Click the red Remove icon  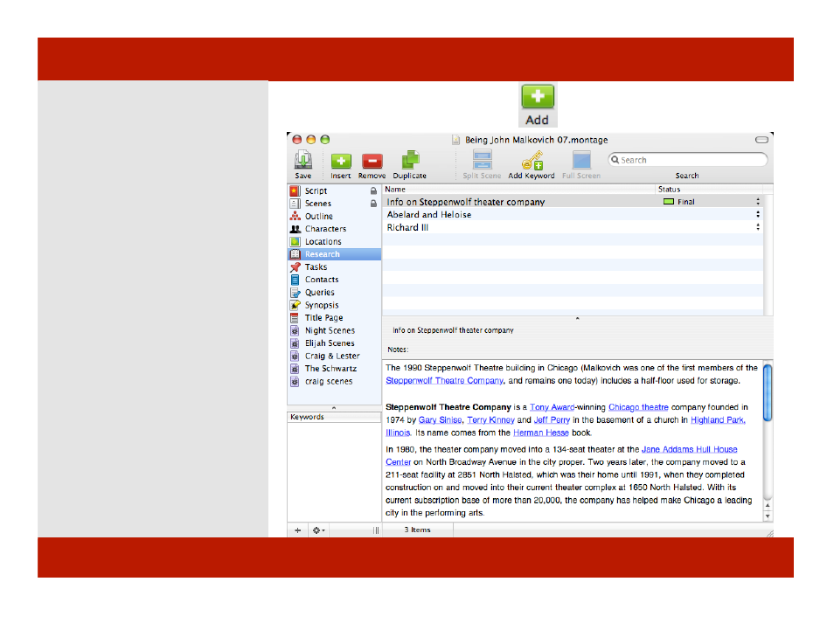coord(372,161)
